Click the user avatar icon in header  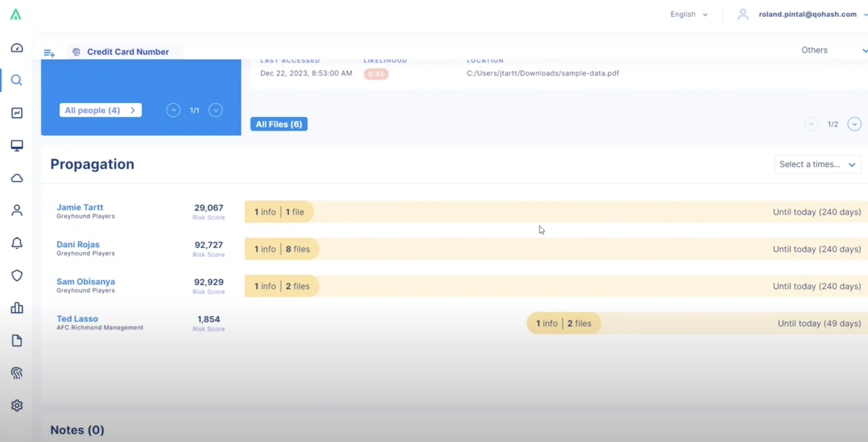pos(743,14)
